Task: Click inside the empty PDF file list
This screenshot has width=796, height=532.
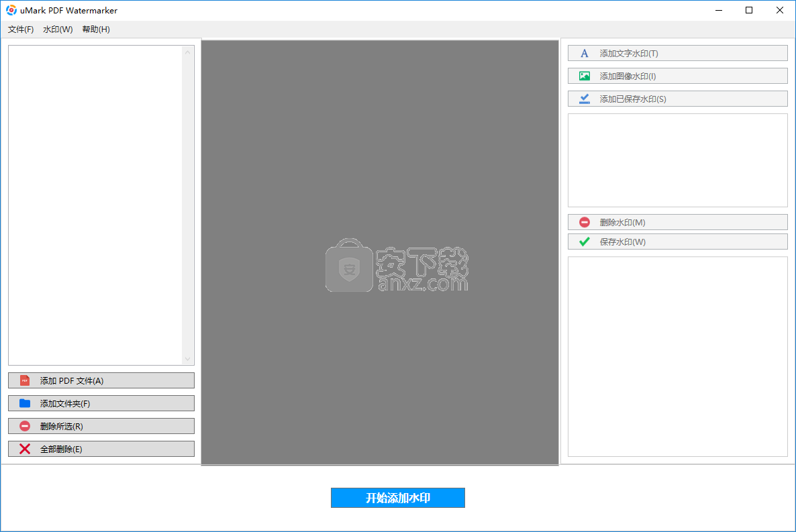Action: [95, 205]
